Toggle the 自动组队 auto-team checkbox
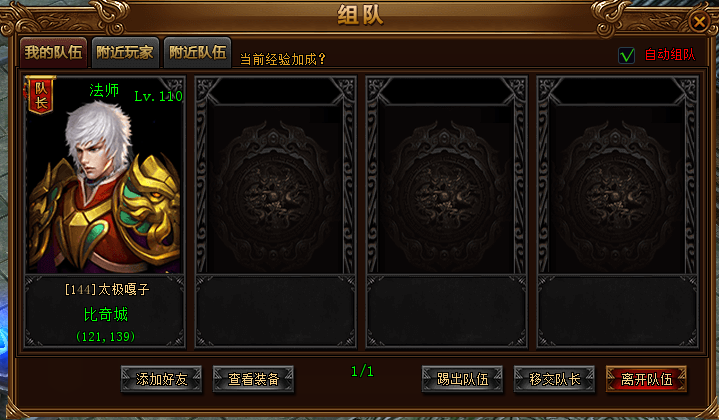Viewport: 719px width, 420px height. click(x=626, y=55)
